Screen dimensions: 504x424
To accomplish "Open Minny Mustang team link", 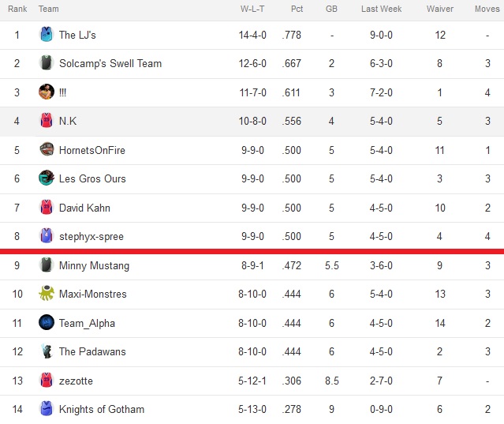I will coord(94,266).
